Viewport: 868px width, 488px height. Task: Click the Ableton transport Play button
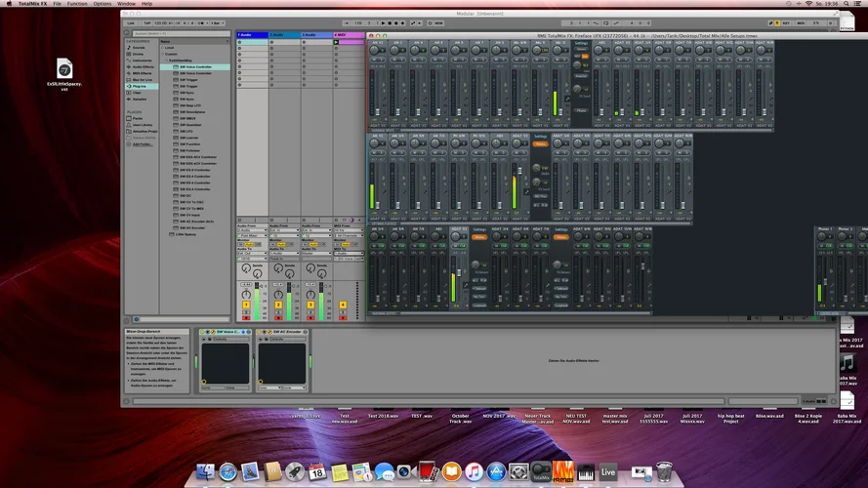click(385, 21)
